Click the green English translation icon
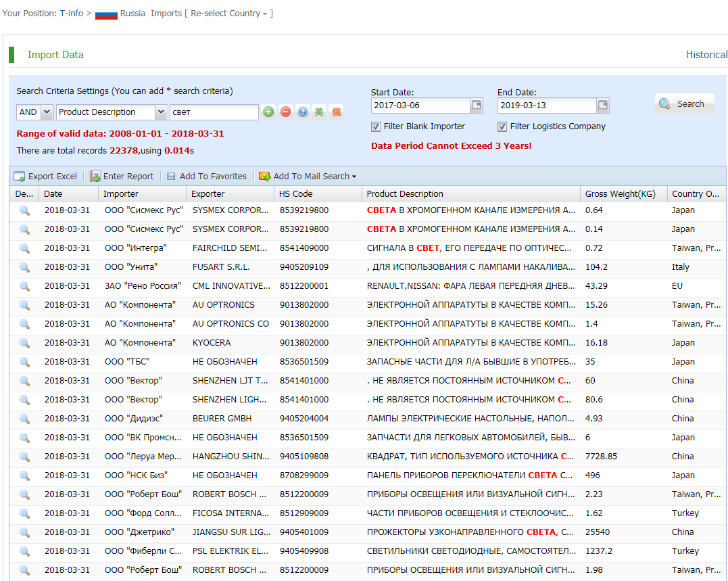Viewport: 728px width, 581px height. [319, 112]
